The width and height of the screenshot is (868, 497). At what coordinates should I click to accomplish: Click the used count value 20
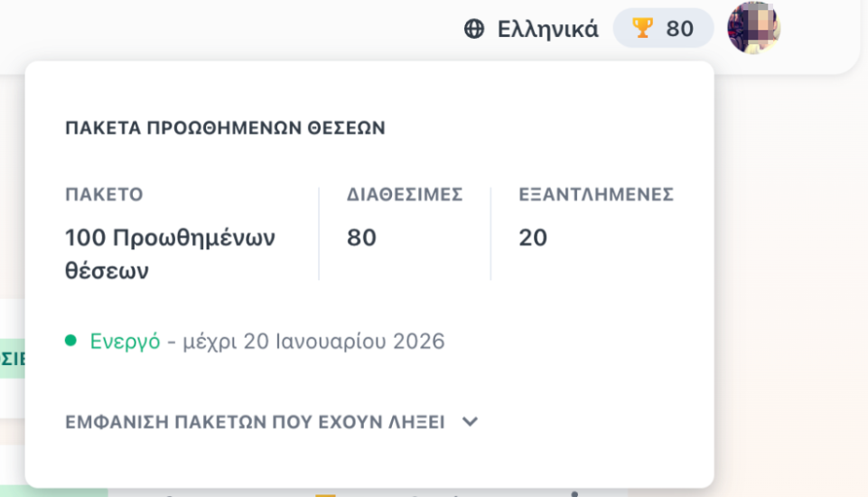[x=533, y=238]
